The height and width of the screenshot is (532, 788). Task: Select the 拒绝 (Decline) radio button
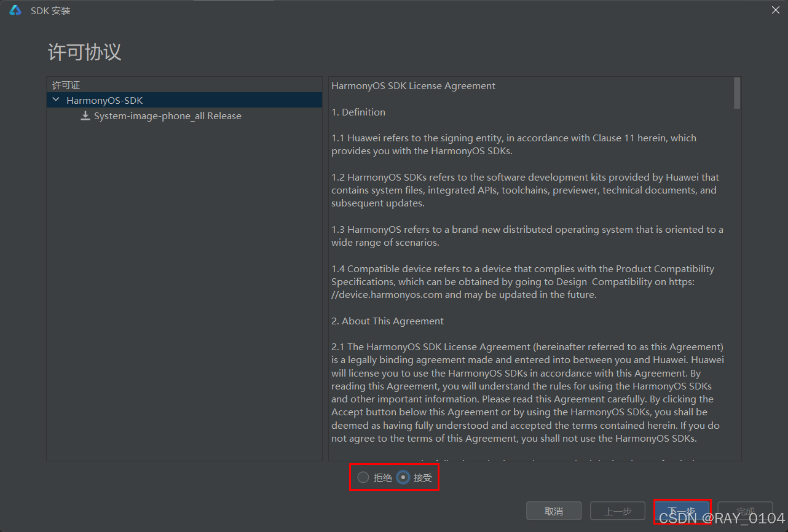[363, 477]
